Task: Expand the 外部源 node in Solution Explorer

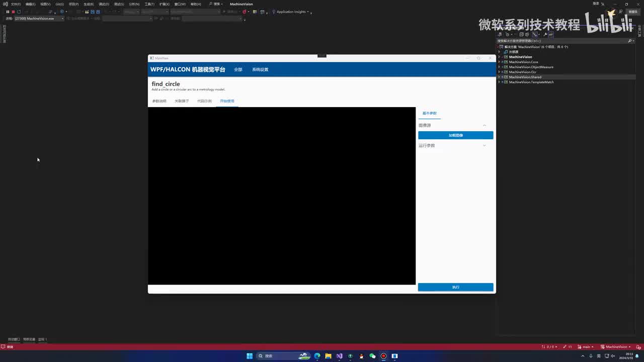Action: click(499, 52)
